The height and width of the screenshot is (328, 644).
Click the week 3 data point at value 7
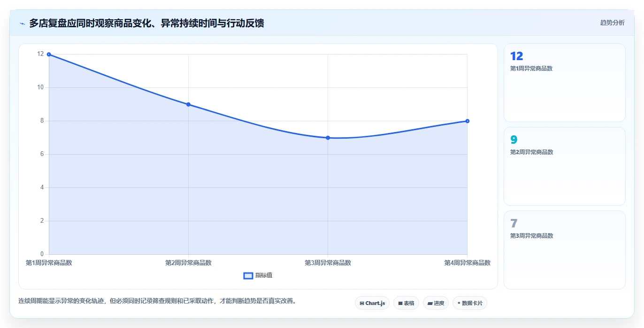pos(328,138)
